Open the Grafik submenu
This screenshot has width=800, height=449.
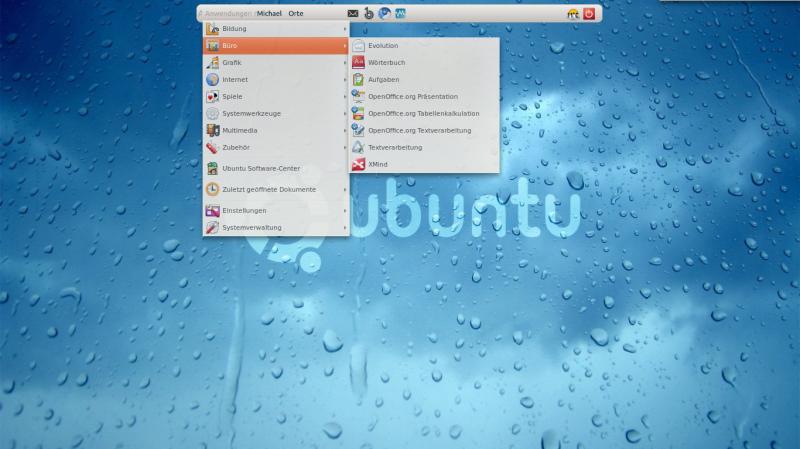click(276, 63)
